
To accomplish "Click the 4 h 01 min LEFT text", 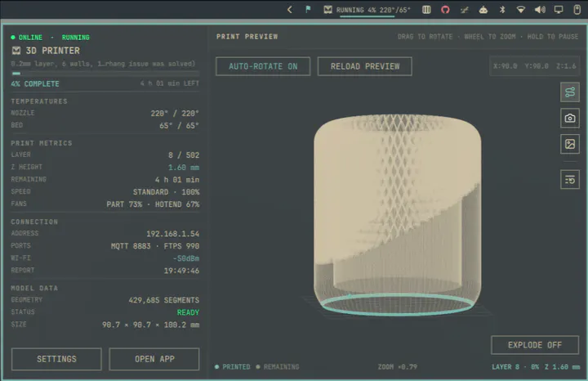I will (x=170, y=83).
